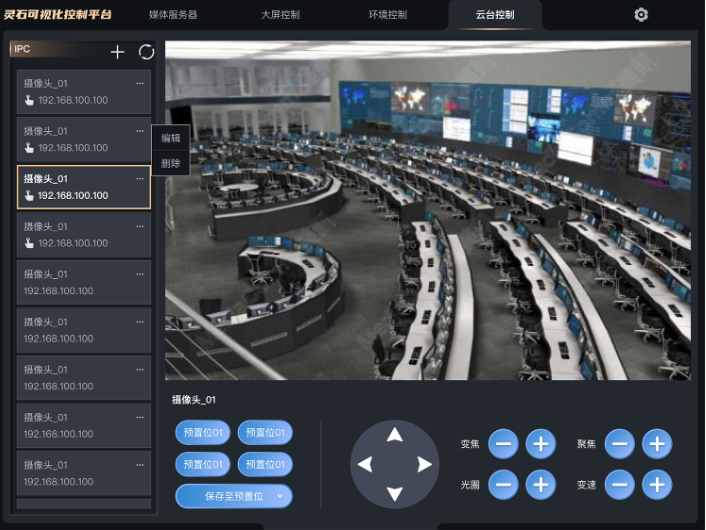Screen dimensions: 706x530
Task: Recall the lower-right 预置位01 preset button
Action: (265, 464)
